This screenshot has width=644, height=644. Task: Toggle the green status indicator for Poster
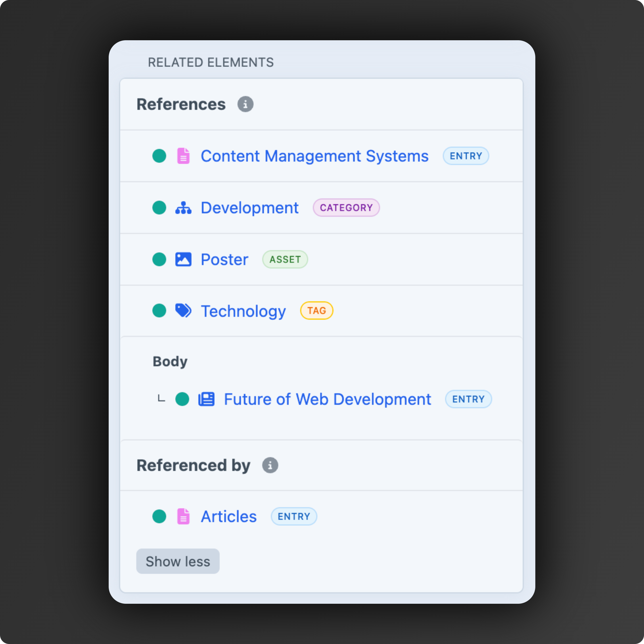tap(159, 259)
